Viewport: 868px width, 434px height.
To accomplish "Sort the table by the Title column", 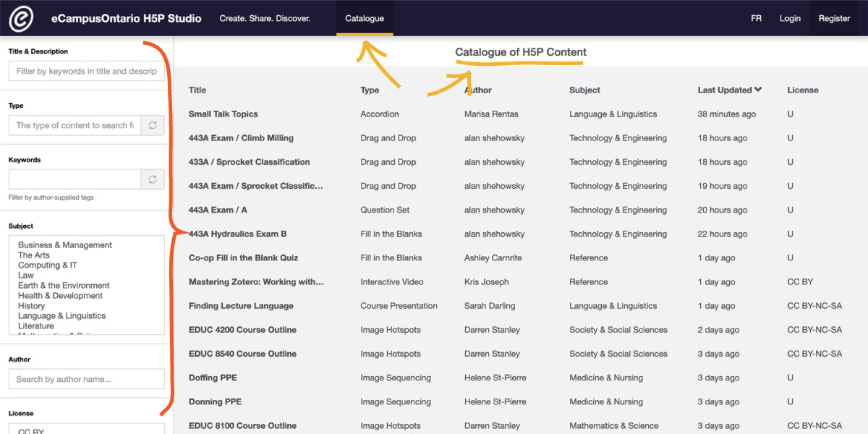I will click(197, 90).
